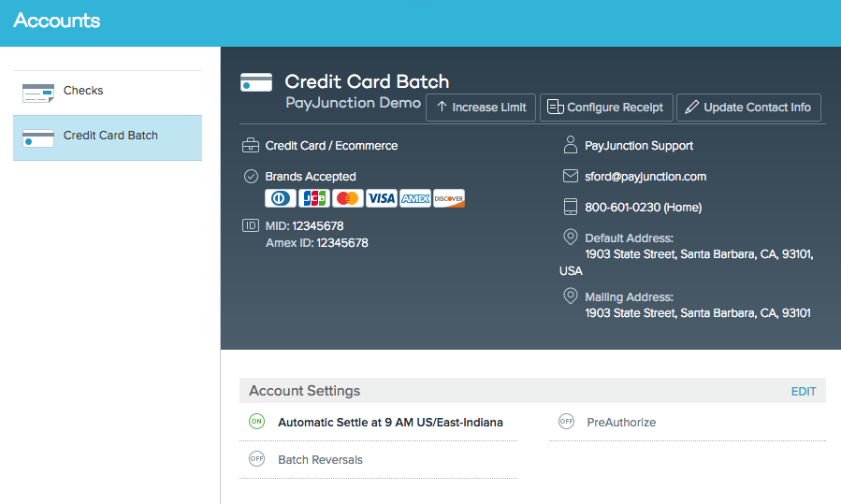The height and width of the screenshot is (504, 841).
Task: Toggle the Batch Reversals OFF switch
Action: click(257, 459)
